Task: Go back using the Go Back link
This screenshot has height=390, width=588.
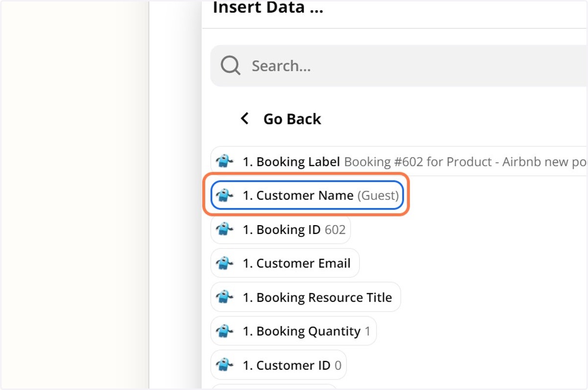Action: click(292, 119)
